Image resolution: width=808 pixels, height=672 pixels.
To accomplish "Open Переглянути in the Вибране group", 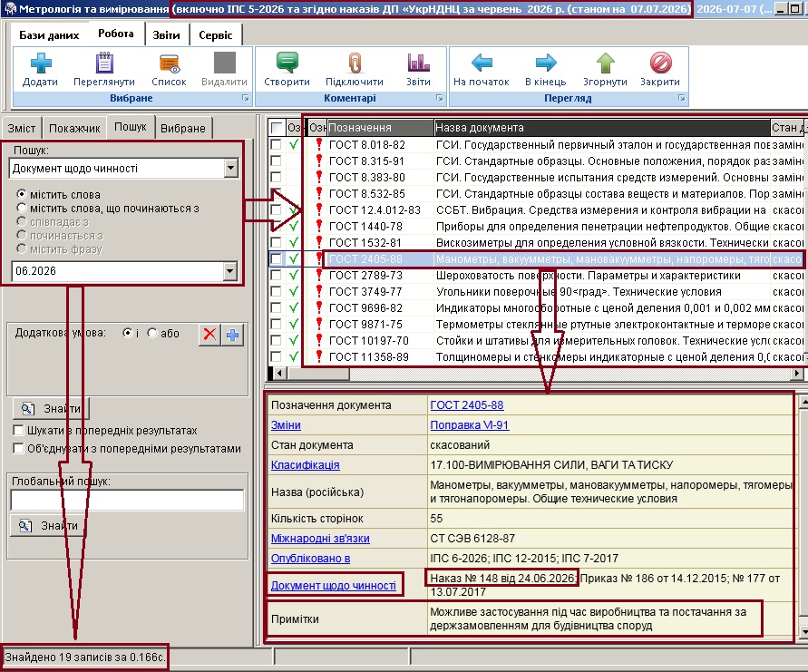I will tap(104, 63).
